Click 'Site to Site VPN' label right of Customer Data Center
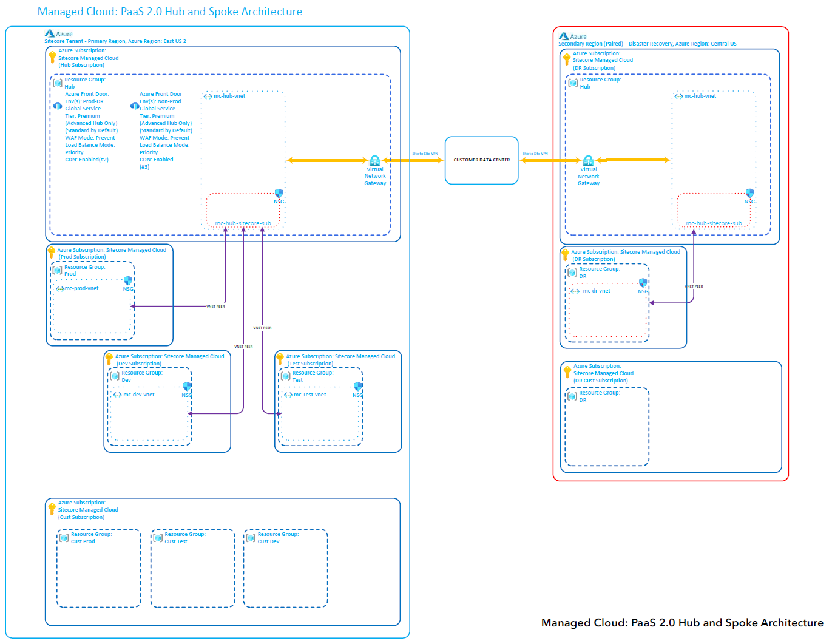 point(535,154)
